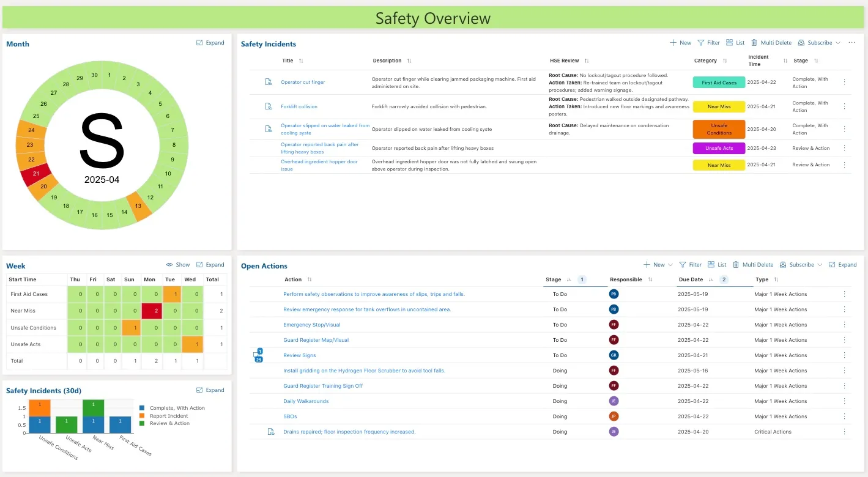Add New item in Safety Incidents
Screen dimensions: 868x477
680,43
